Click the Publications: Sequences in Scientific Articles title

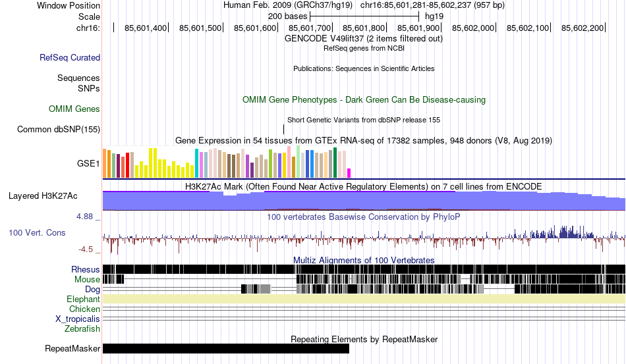364,68
